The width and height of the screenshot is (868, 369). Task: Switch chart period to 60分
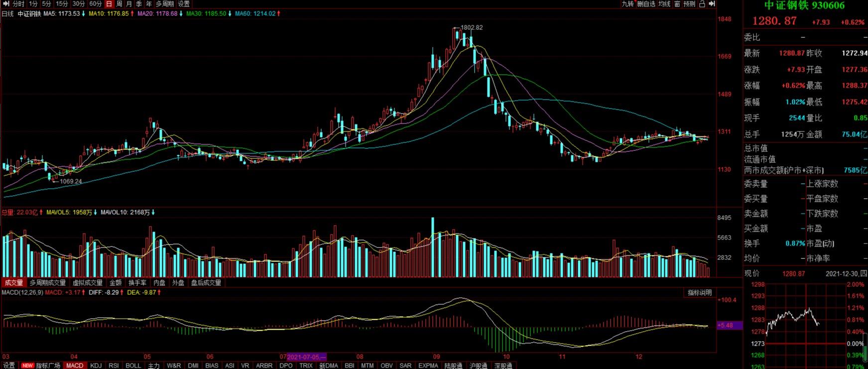96,4
